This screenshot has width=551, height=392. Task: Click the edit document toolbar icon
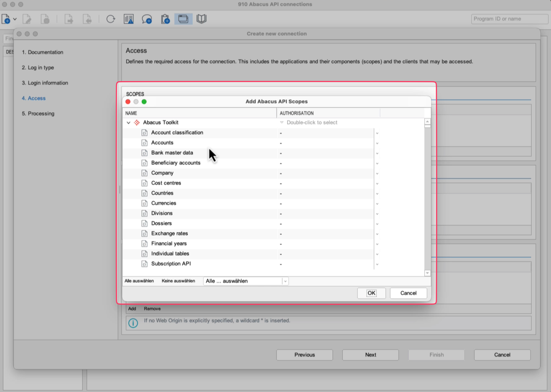coord(27,19)
